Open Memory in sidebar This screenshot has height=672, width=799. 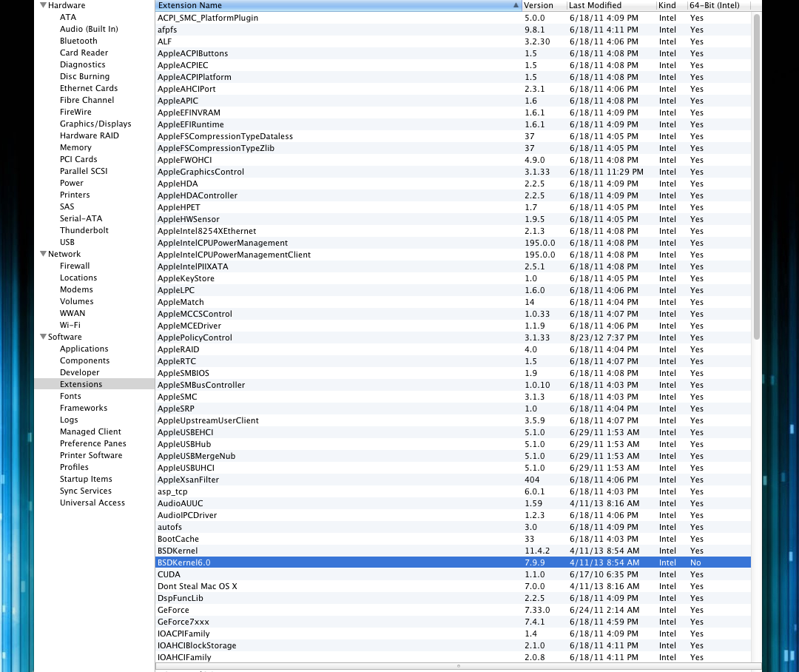click(x=75, y=147)
